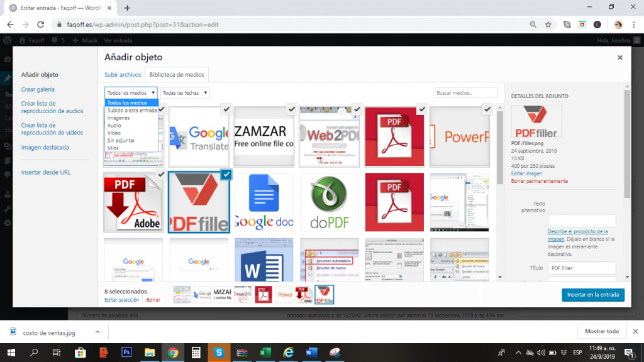Screen dimensions: 644x362
Task: Click the Insertar en la entrada button
Action: pyautogui.click(x=593, y=295)
